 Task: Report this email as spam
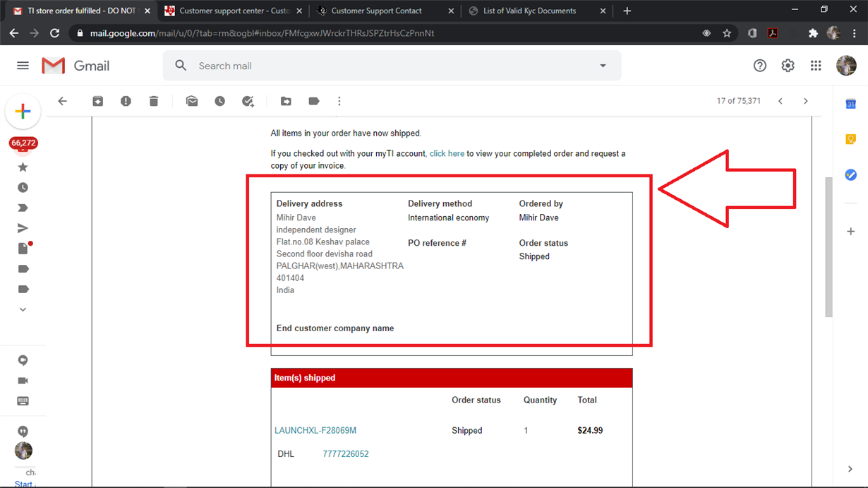pos(126,101)
